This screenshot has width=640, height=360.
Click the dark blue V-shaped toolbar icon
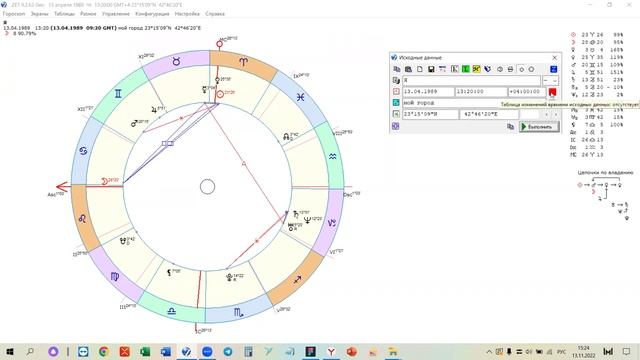(x=487, y=69)
